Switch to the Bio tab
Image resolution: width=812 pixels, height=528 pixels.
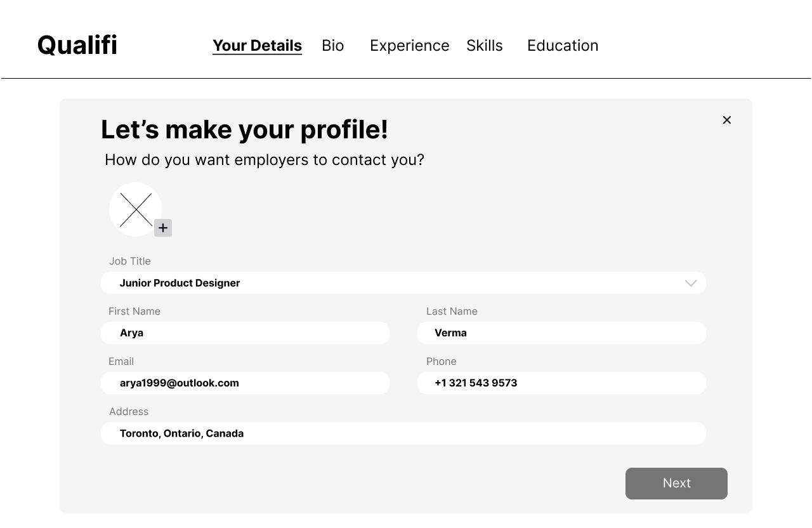click(332, 46)
